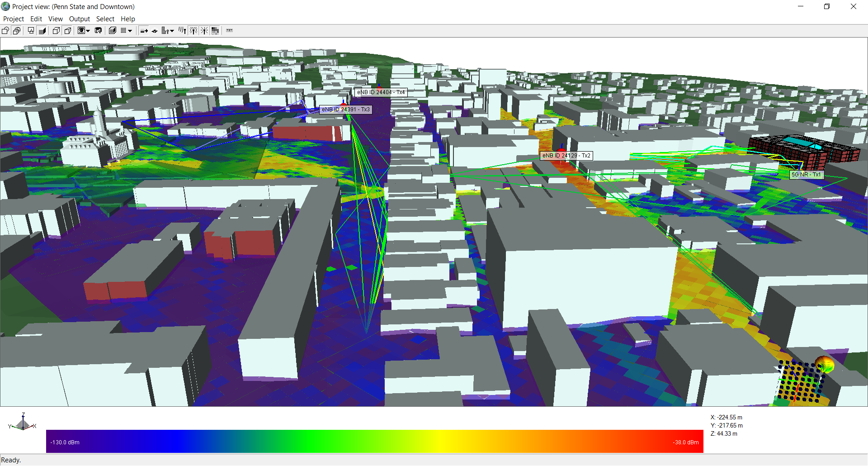Click the -38.0 dBm end of color scale
Image resolution: width=868 pixels, height=466 pixels.
(x=686, y=442)
